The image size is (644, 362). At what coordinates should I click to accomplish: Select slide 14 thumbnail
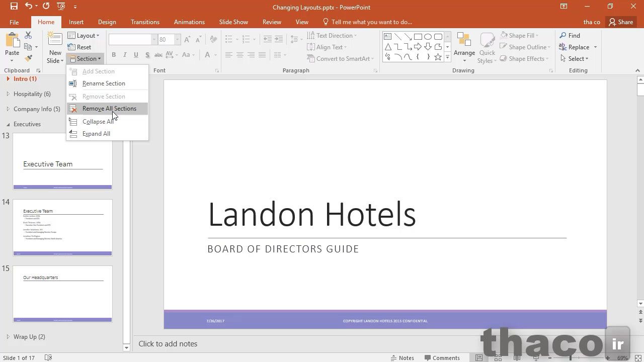[x=62, y=227]
